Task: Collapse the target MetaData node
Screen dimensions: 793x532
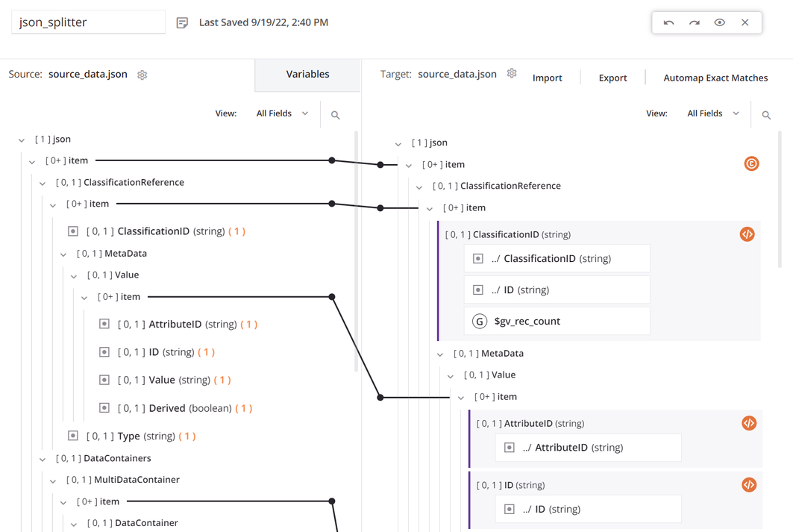Action: 440,354
